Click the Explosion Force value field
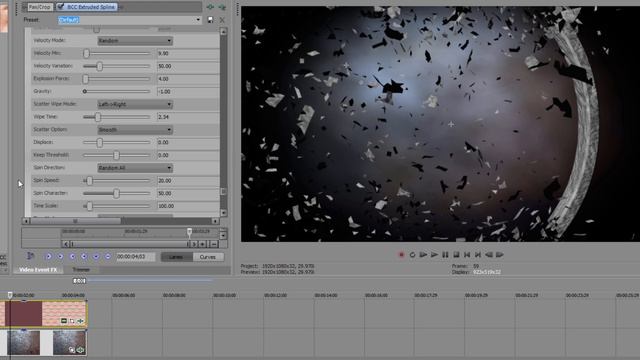 (188, 79)
